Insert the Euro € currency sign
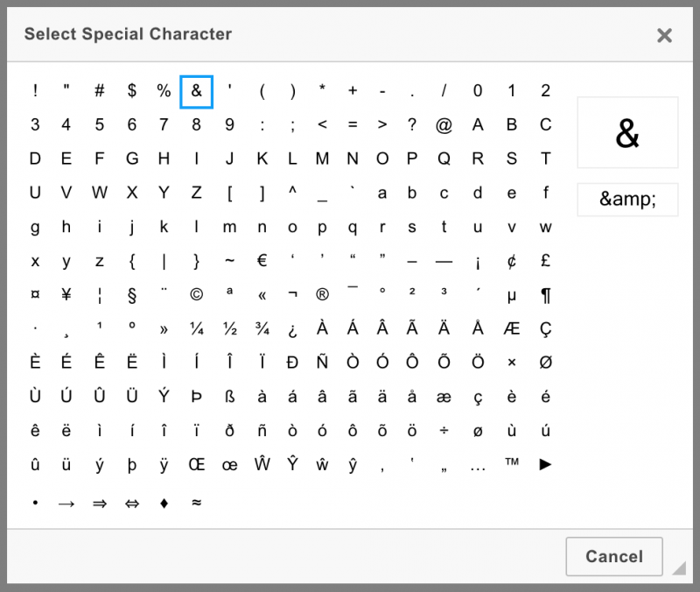The height and width of the screenshot is (592, 700). [262, 260]
